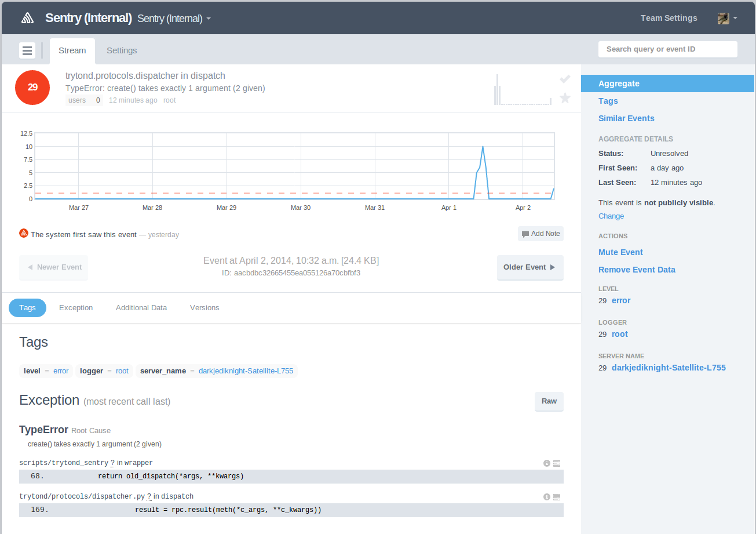
Task: Click the search query input field
Action: [667, 49]
